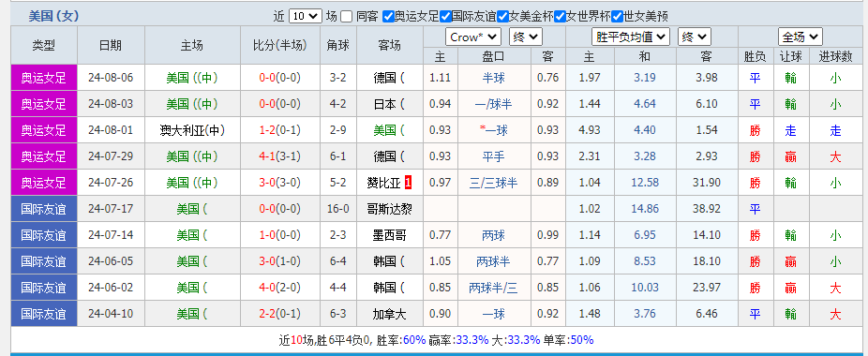Click the 平手 handicap on 24-07-29
868x356 pixels.
493,156
